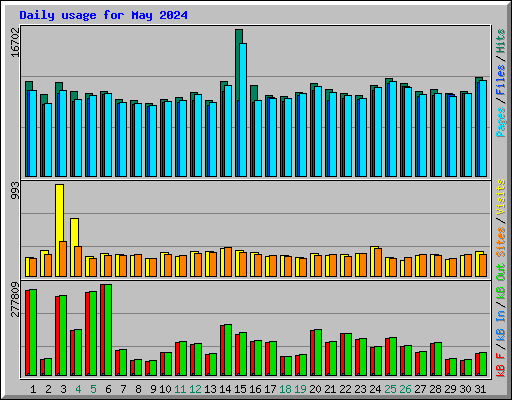The width and height of the screenshot is (512, 400).
Task: Click the 'Daily usage for May 2024' title
Action: [x=103, y=15]
